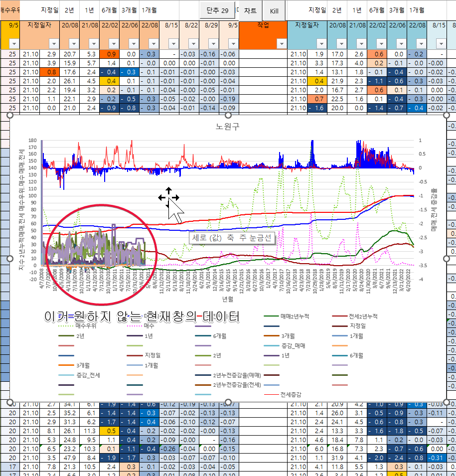
Task: Select the orange 작업 header cell
Action: [263, 35]
